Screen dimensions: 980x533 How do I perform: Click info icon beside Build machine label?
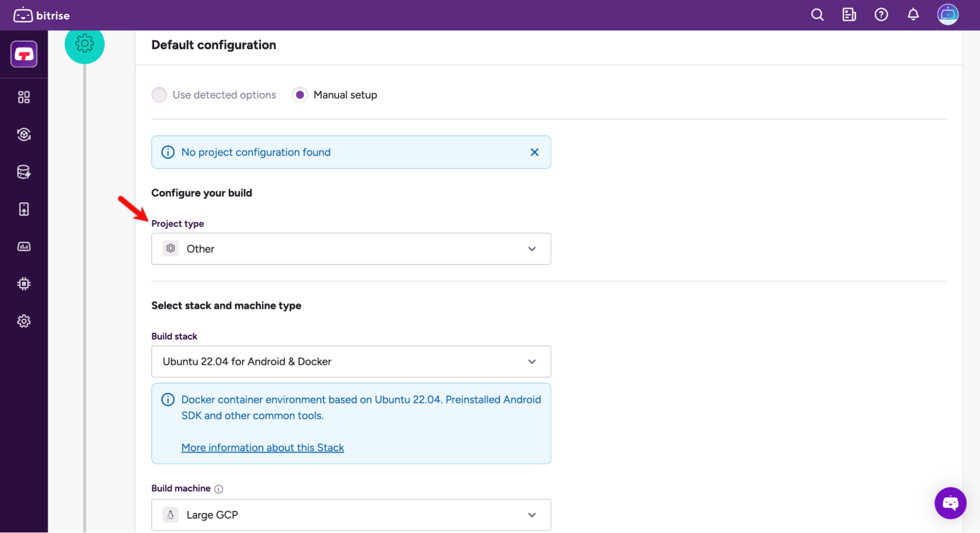tap(219, 489)
